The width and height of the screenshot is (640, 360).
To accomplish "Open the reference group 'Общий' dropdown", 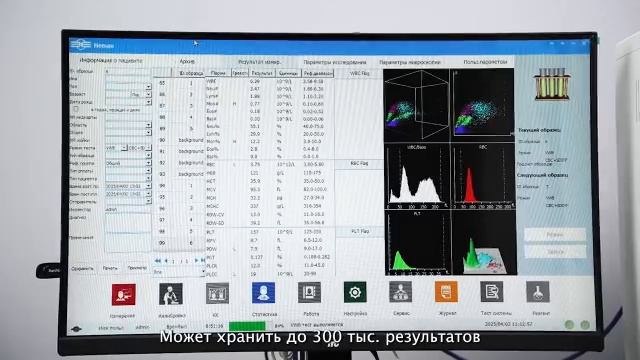I will pos(149,163).
